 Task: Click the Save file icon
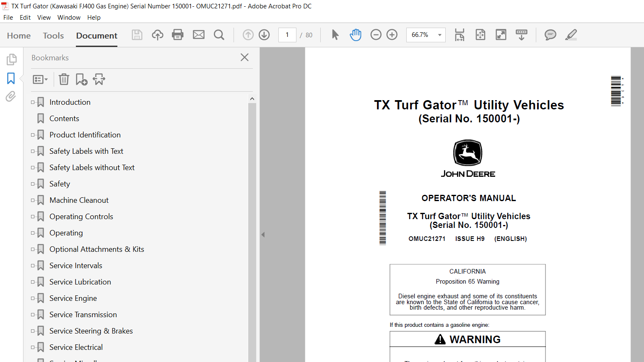point(137,35)
